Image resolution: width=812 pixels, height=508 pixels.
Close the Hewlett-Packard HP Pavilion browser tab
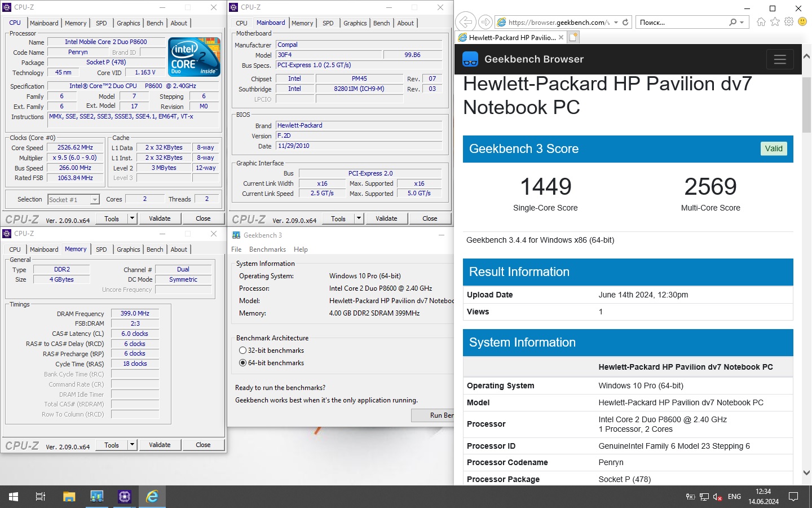point(561,37)
